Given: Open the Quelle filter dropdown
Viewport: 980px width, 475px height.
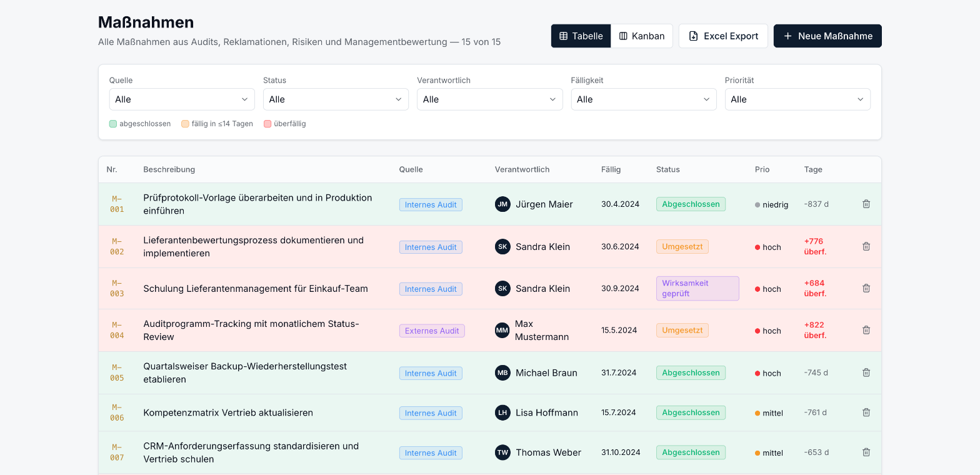Looking at the screenshot, I should [x=182, y=99].
